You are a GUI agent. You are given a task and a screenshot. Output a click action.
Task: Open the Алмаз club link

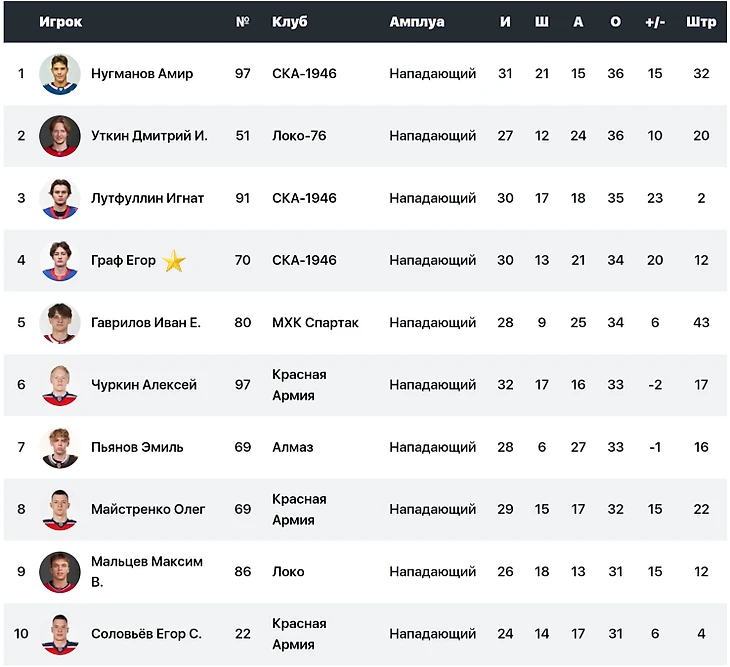click(x=292, y=447)
